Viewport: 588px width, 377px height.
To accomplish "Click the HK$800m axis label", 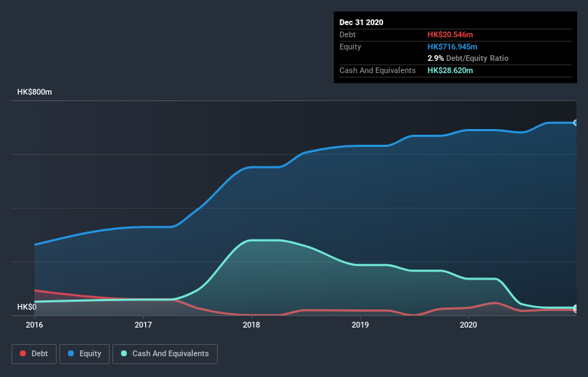I will pyautogui.click(x=34, y=92).
